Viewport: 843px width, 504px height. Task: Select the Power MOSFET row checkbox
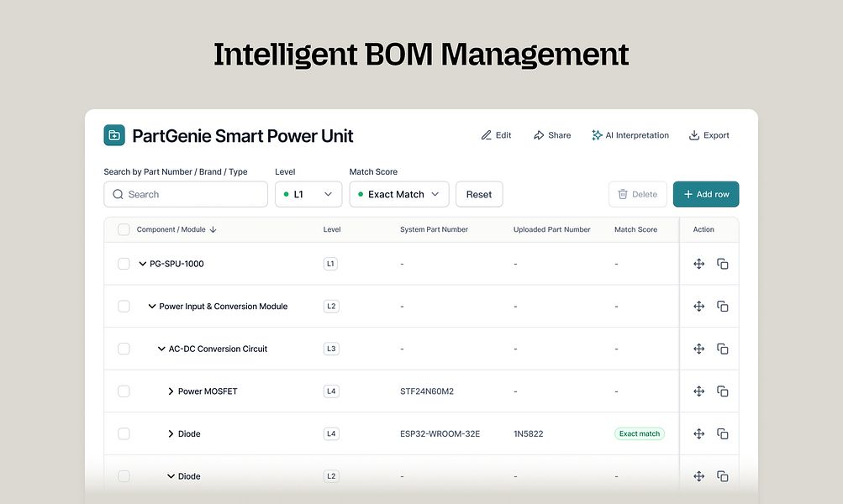coord(124,391)
